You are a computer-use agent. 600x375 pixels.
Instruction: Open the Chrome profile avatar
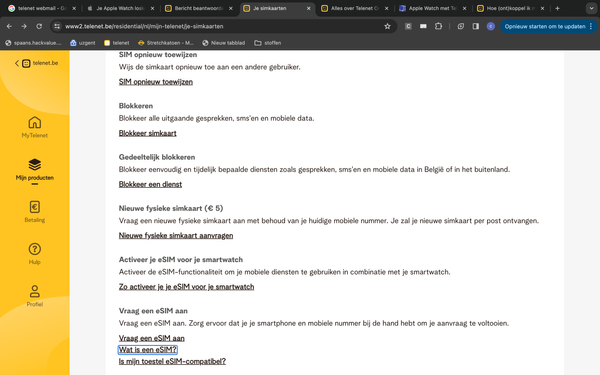[x=491, y=26]
